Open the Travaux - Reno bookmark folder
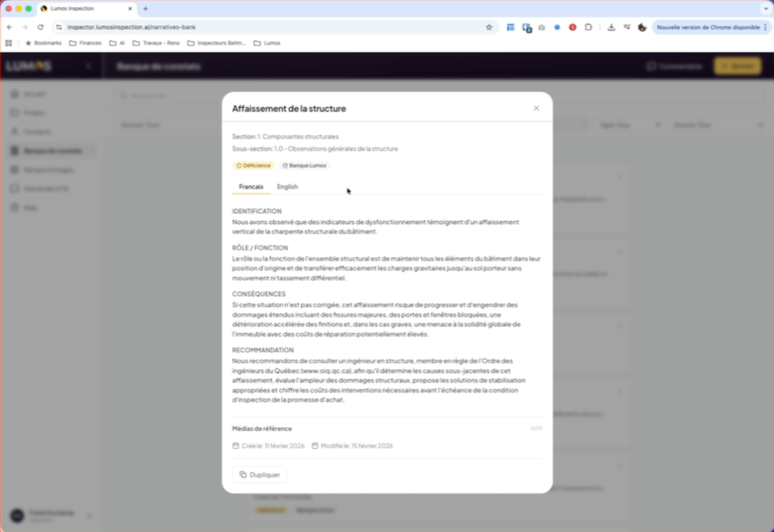This screenshot has width=774, height=532. 156,43
